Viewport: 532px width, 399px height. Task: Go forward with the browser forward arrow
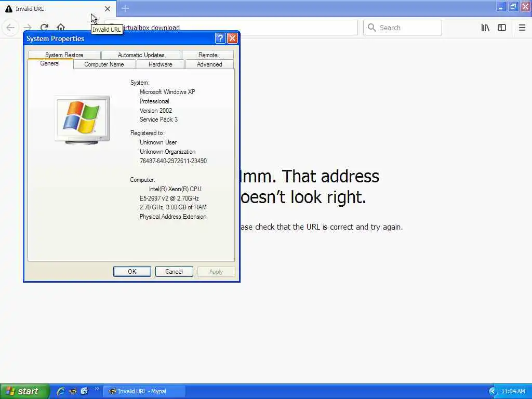click(x=27, y=27)
